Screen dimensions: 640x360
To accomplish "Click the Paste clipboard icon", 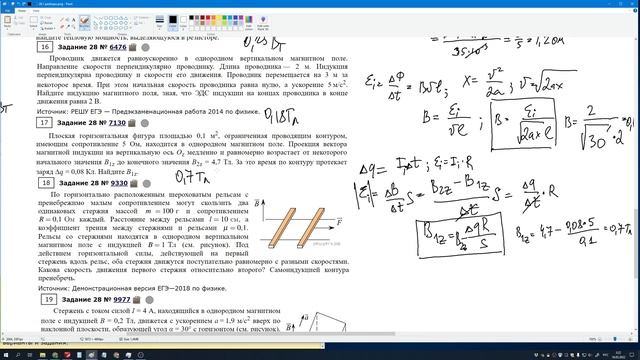I will pos(7,20).
